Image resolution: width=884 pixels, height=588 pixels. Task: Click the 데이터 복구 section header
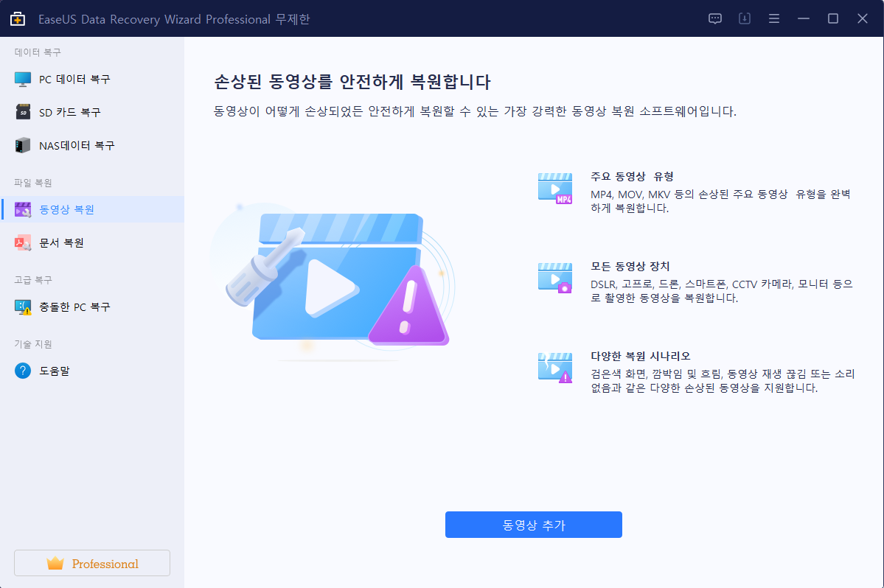[x=38, y=52]
